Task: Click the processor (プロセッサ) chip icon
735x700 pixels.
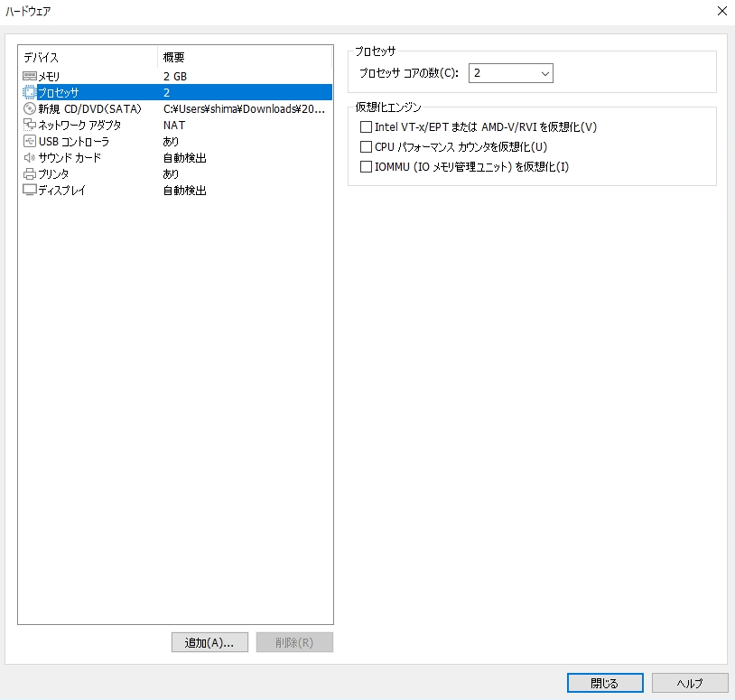Action: [30, 92]
